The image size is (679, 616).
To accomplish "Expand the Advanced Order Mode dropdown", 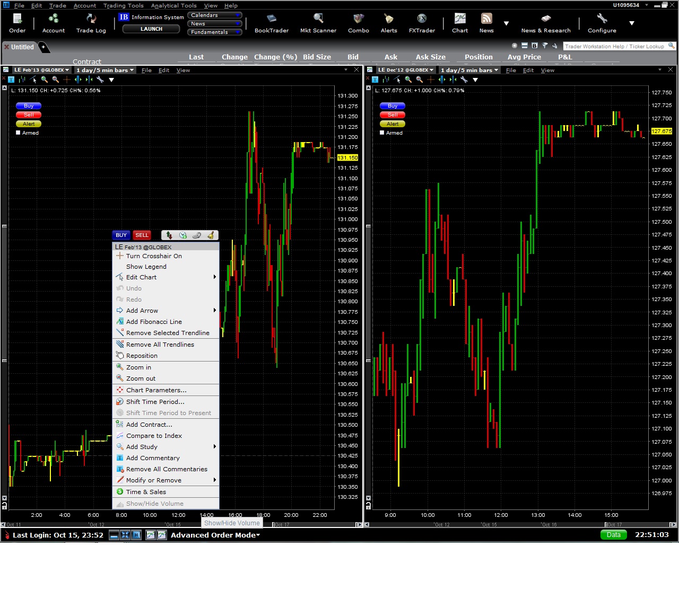I will [215, 535].
